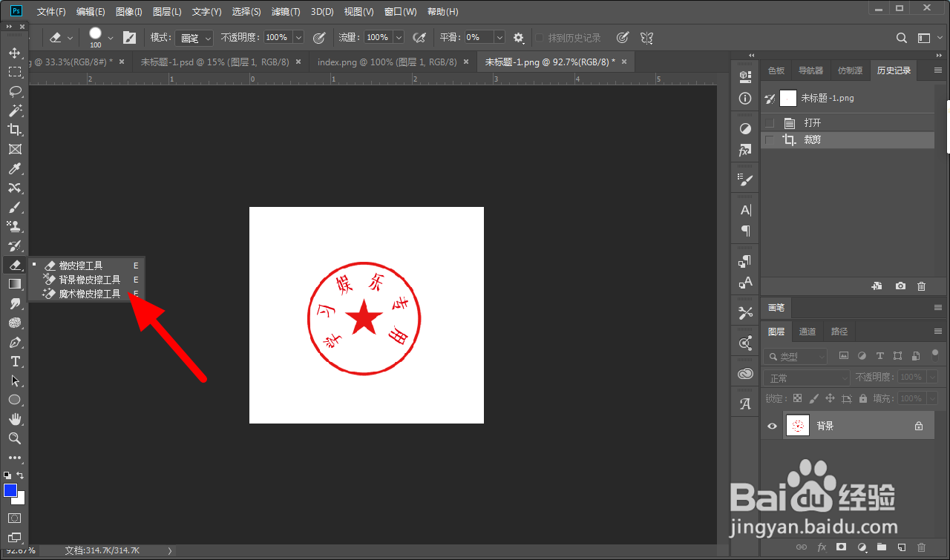Select the Clone Stamp tool
The image size is (950, 560).
click(14, 227)
